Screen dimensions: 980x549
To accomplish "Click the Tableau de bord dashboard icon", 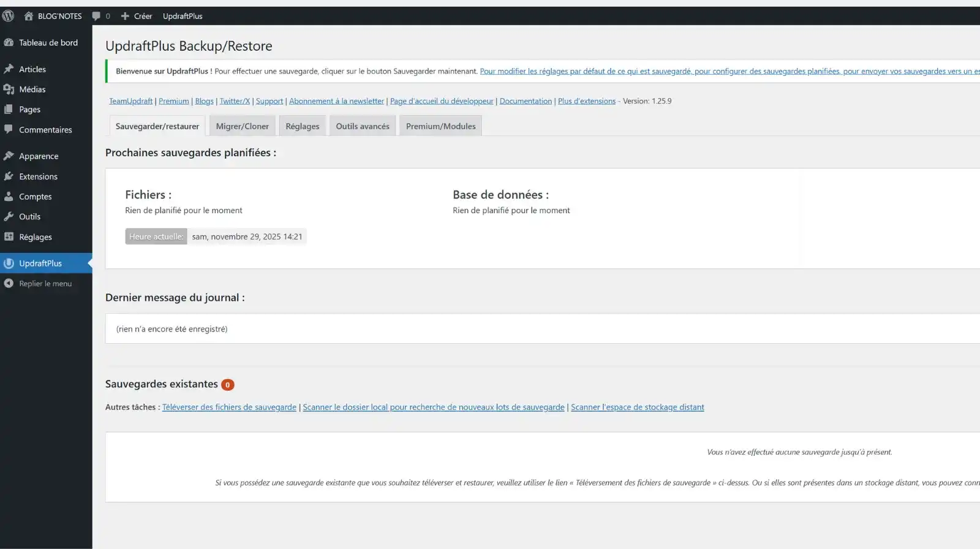I will [x=9, y=43].
